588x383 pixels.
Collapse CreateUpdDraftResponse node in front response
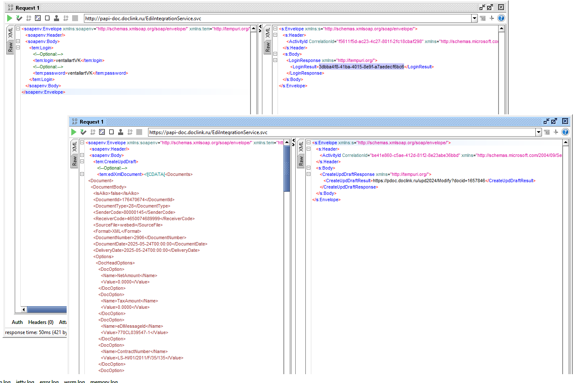(x=308, y=174)
